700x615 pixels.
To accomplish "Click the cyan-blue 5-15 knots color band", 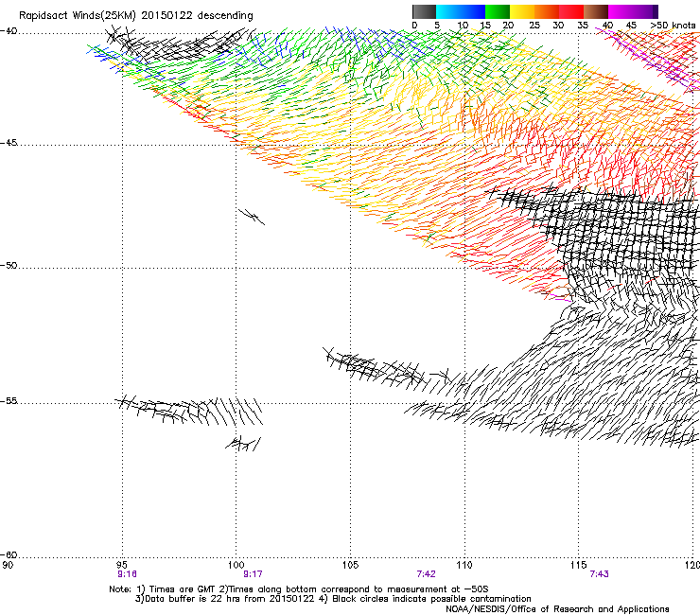I will point(461,11).
